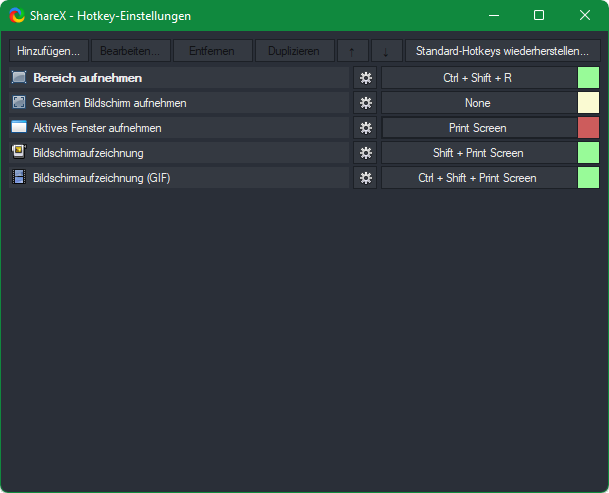
Task: Select the Bereich aufnehmen hotkey row
Action: click(x=180, y=78)
